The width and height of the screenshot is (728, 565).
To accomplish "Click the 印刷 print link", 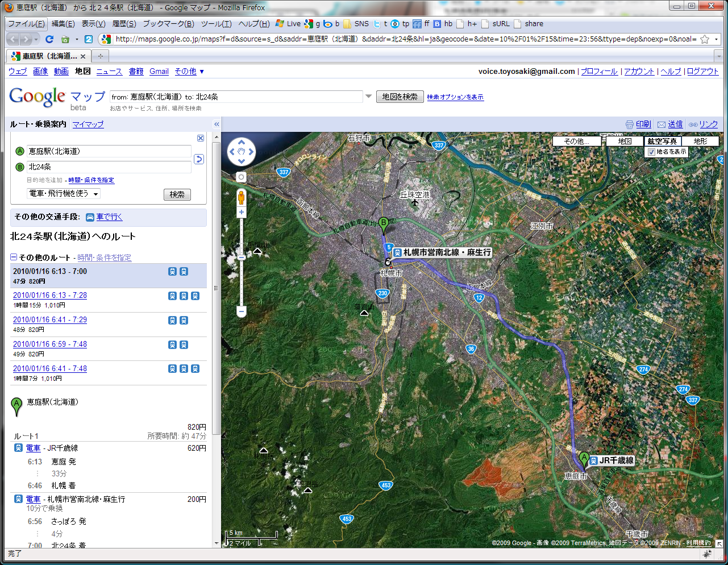I will [643, 124].
